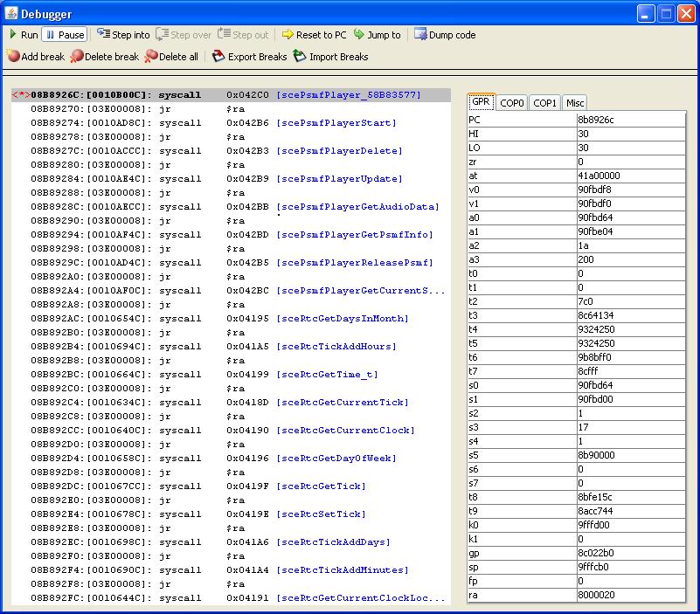
Task: Click k0 register value 9fffd00
Action: (x=631, y=525)
